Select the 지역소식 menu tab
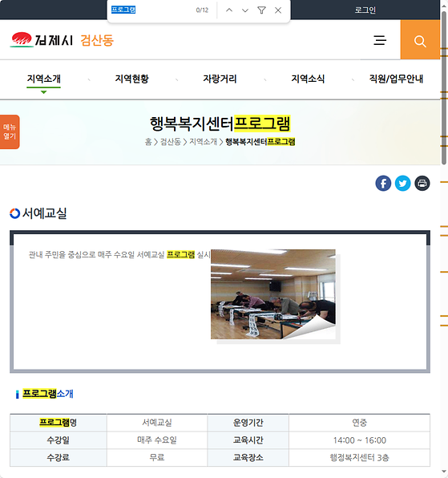The height and width of the screenshot is (478, 448). 308,79
